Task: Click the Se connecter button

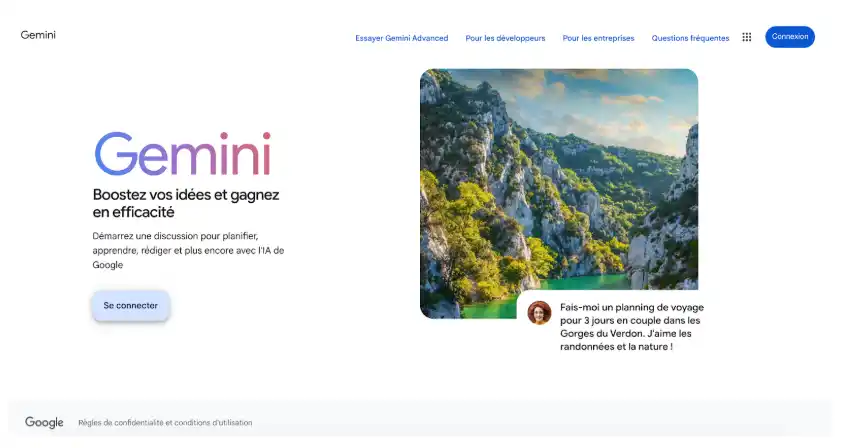Action: [131, 305]
